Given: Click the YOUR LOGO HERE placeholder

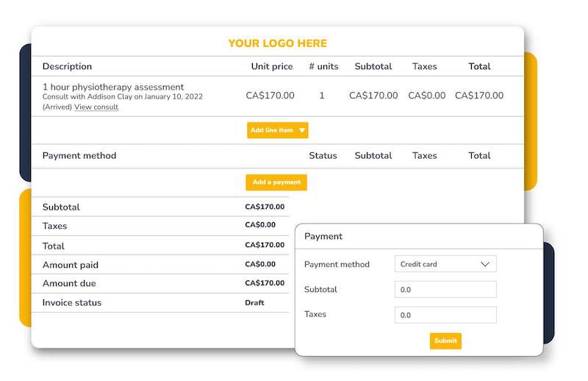Looking at the screenshot, I should [277, 43].
